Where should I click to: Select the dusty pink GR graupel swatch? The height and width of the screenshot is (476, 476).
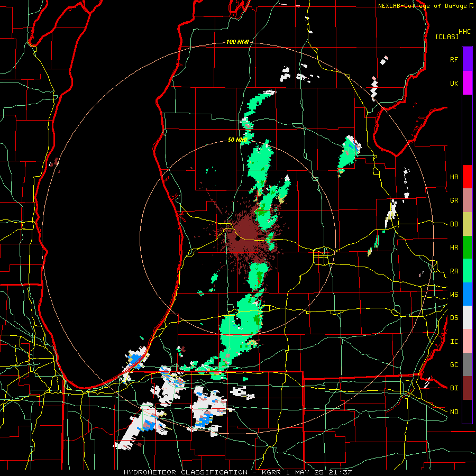coord(467,200)
